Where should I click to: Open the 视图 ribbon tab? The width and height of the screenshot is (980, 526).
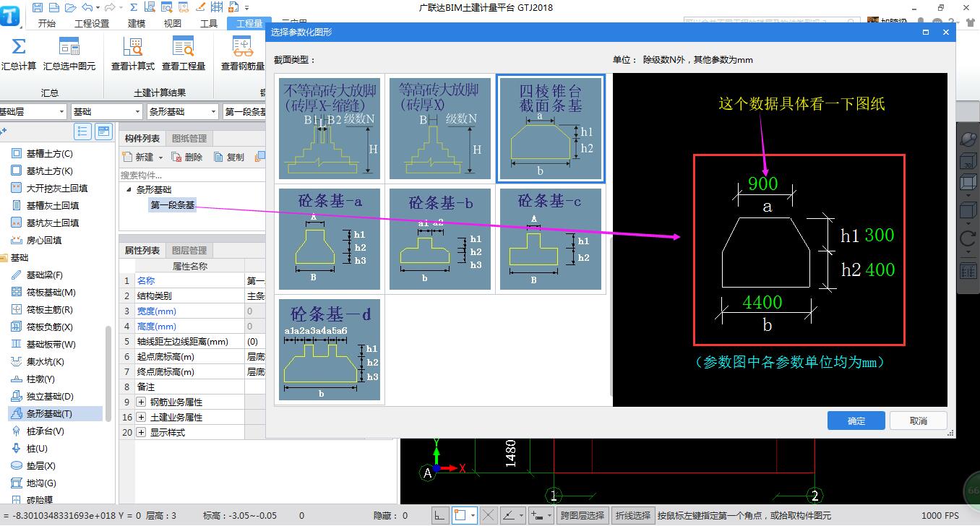point(173,23)
